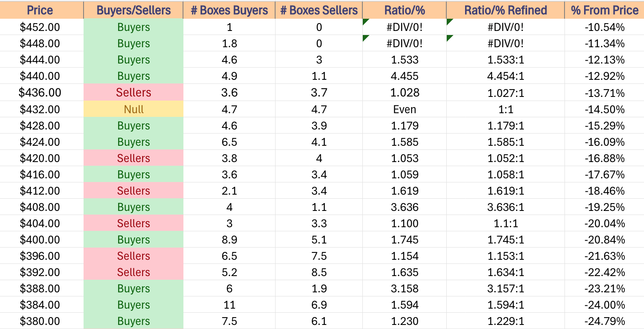Click the 4.454:1 refined ratio value

(x=506, y=76)
